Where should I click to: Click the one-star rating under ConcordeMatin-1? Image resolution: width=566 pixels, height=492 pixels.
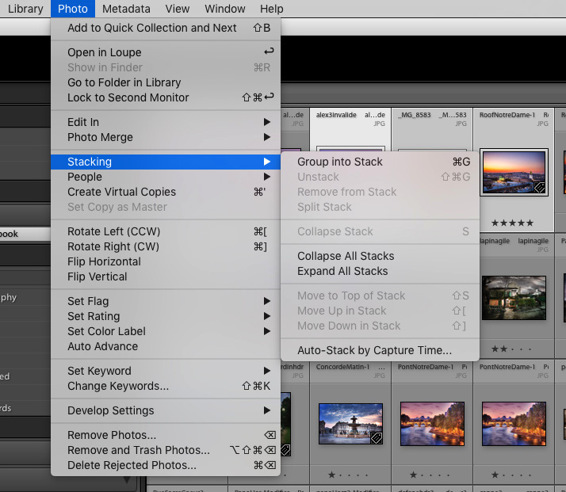pyautogui.click(x=348, y=475)
